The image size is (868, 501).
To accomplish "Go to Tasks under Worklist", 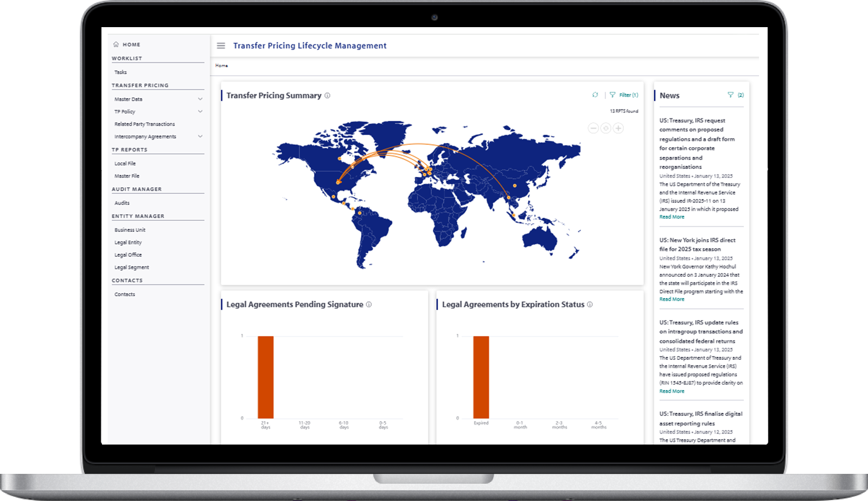I will tap(120, 72).
